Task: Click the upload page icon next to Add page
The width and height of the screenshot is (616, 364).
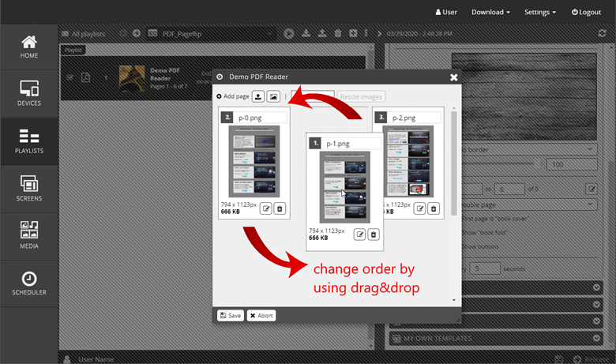Action: pyautogui.click(x=258, y=96)
